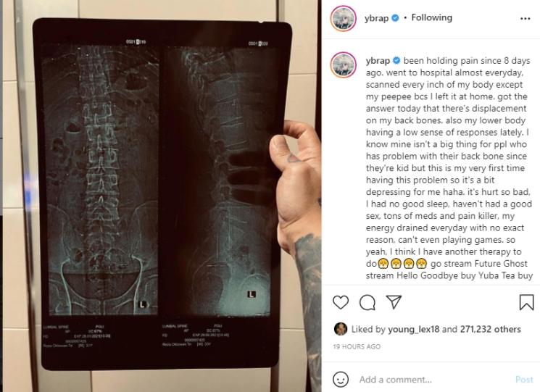Viewport: 540px width, 392px height.
Task: Toggle the Following status button
Action: click(431, 17)
